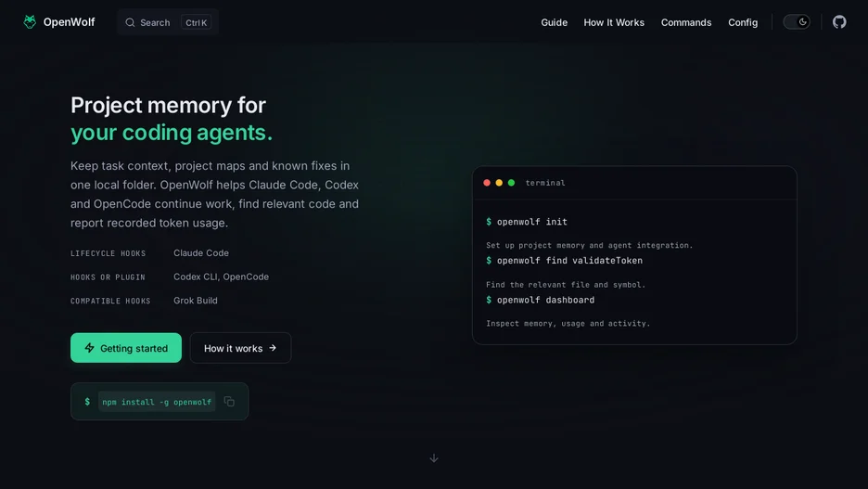
Task: Click the scroll-down arrow icon
Action: (434, 458)
